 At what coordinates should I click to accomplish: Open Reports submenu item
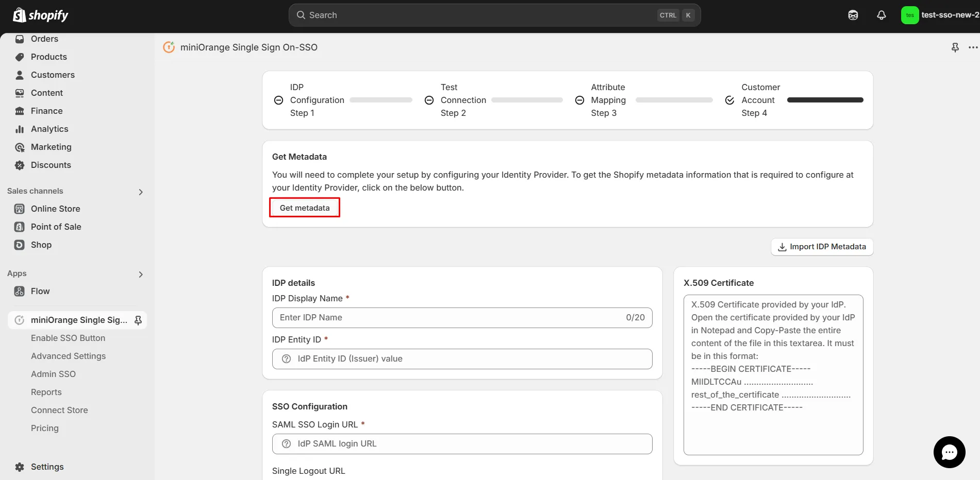click(x=46, y=392)
